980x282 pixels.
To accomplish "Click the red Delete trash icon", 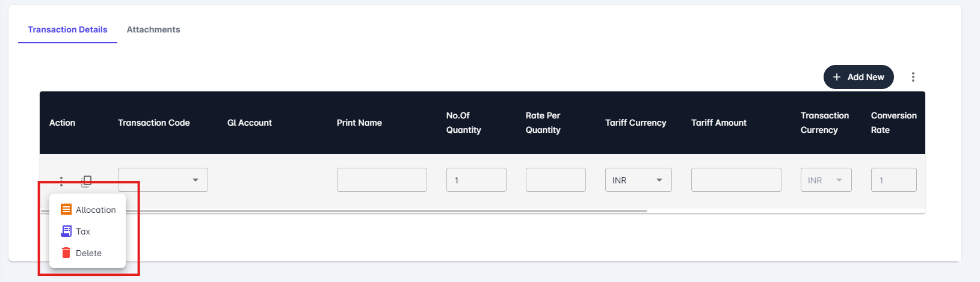I will (66, 253).
